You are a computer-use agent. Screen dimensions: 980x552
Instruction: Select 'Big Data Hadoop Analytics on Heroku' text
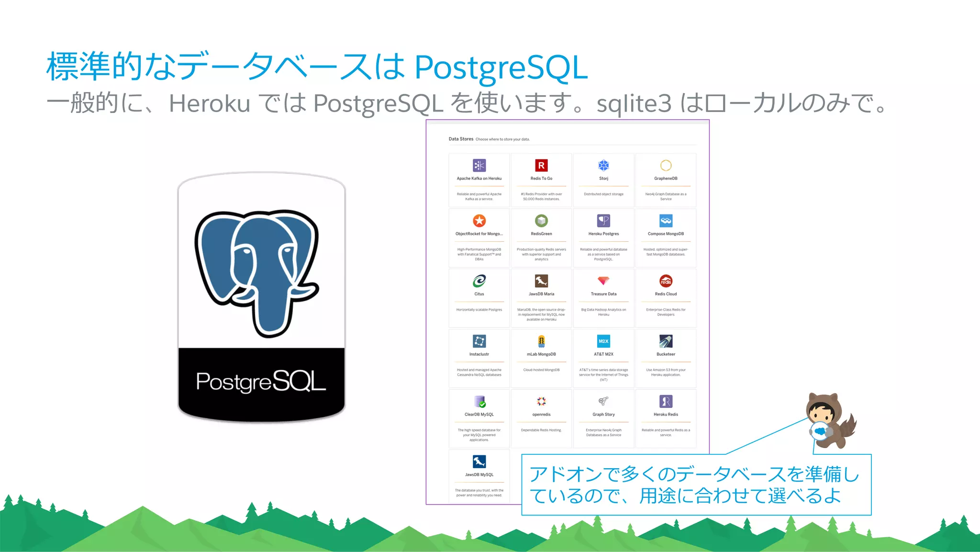(603, 312)
